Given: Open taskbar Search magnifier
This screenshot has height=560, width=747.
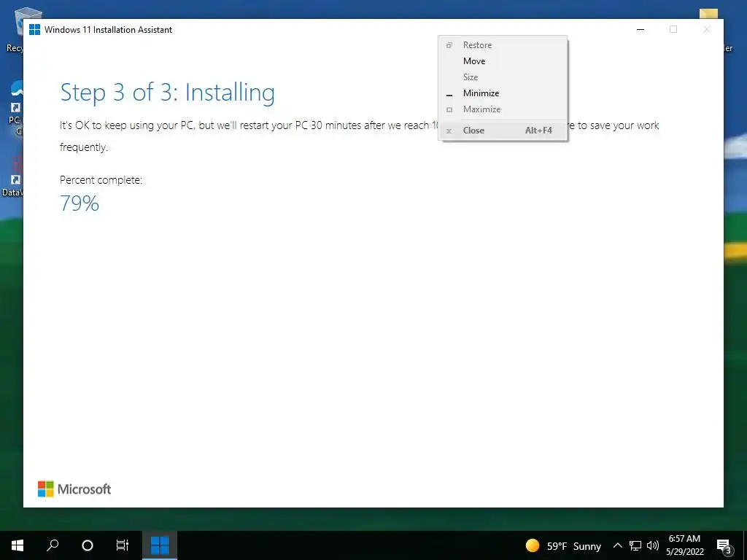Looking at the screenshot, I should point(53,545).
